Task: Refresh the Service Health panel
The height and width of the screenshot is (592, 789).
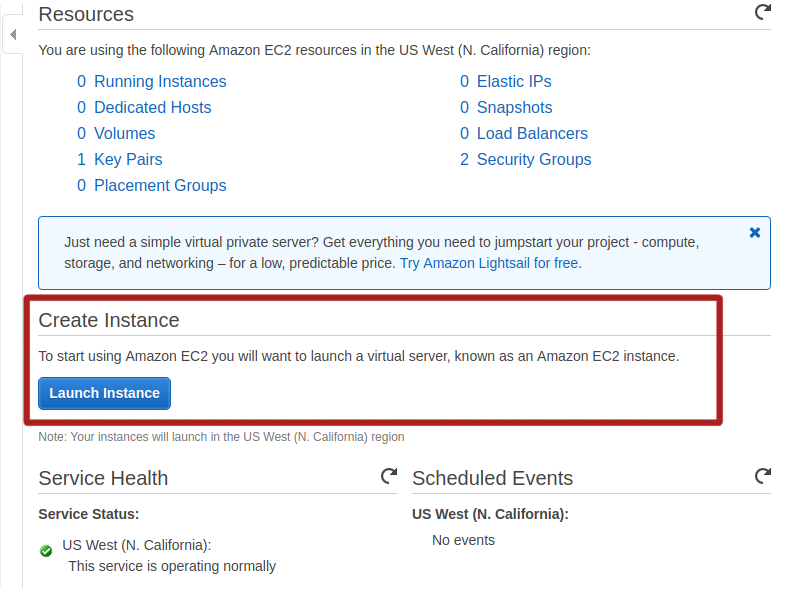Action: (389, 477)
